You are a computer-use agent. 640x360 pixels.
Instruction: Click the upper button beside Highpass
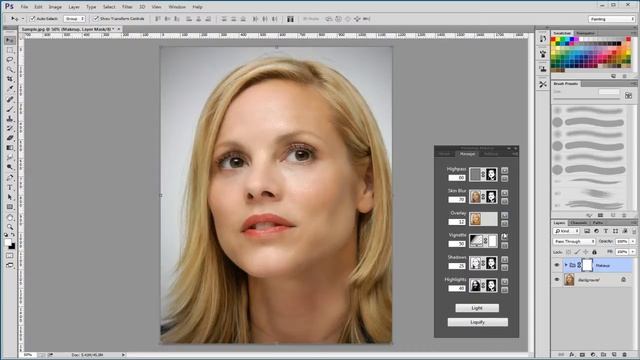click(x=504, y=170)
